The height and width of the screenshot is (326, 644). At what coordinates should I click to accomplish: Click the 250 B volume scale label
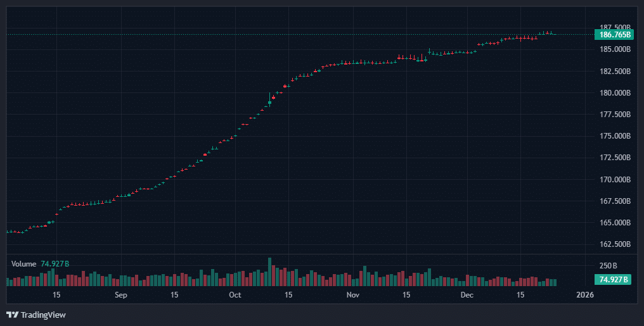click(x=608, y=265)
